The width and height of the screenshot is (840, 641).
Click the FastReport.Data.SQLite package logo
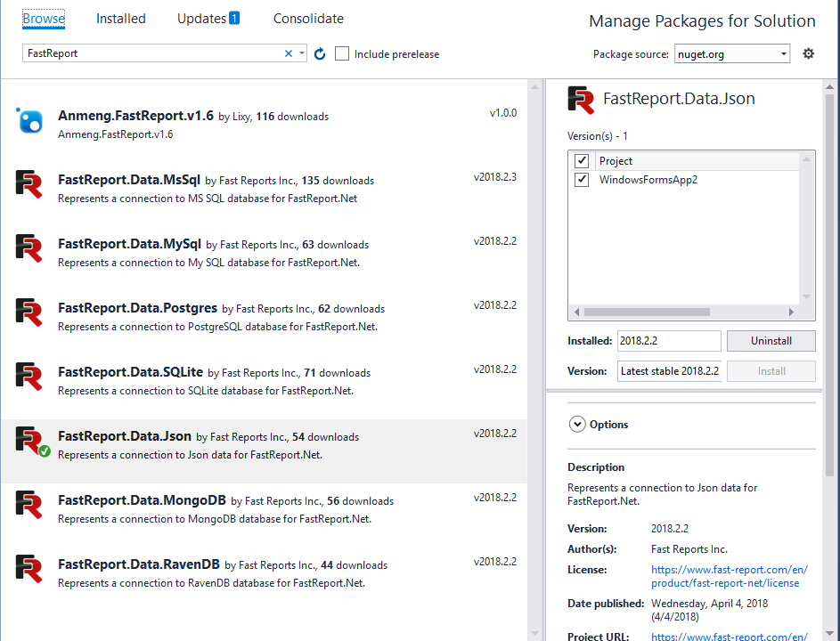29,376
